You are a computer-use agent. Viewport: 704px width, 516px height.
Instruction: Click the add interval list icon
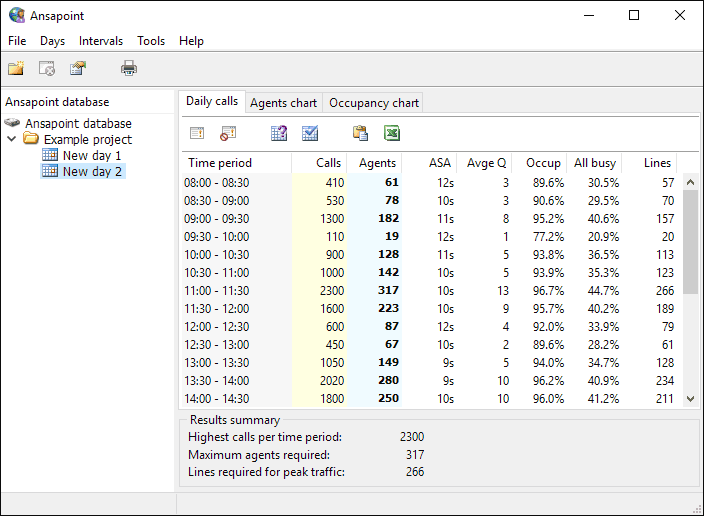pyautogui.click(x=197, y=133)
